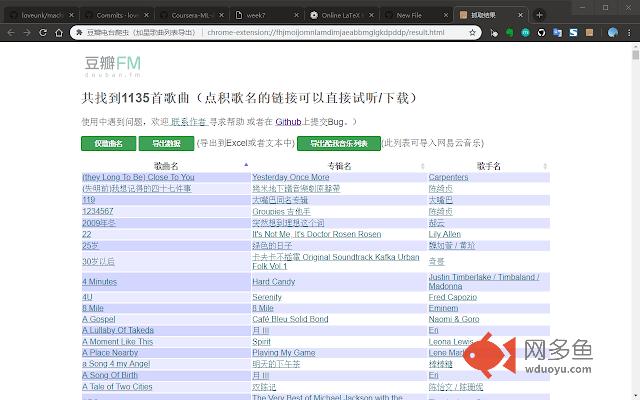
Task: Open artist 'Naomi & Goro'
Action: click(x=454, y=319)
